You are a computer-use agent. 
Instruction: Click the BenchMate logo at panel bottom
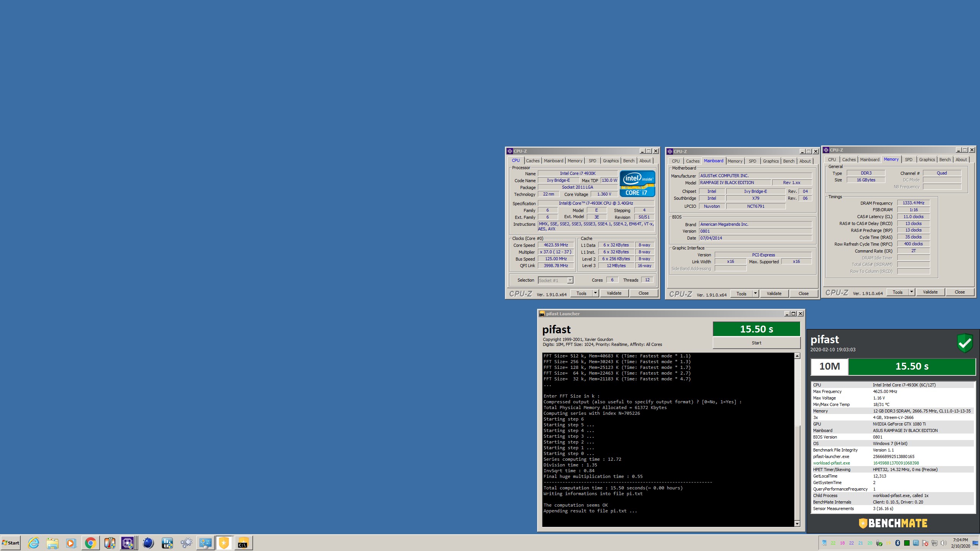coord(893,523)
